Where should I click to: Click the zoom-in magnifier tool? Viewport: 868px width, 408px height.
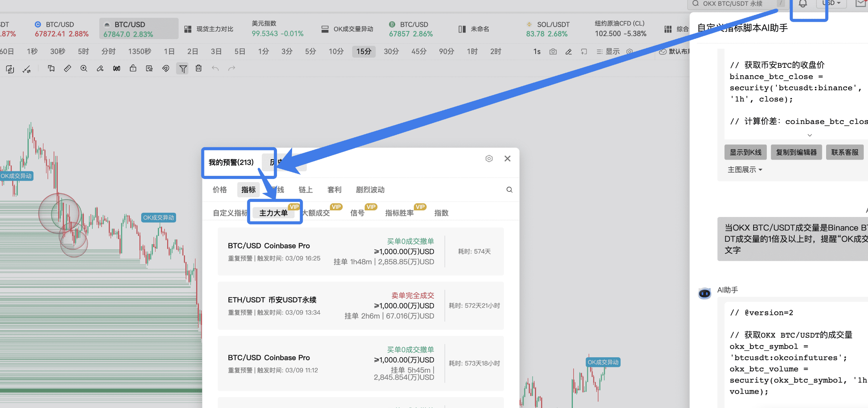[x=84, y=69]
